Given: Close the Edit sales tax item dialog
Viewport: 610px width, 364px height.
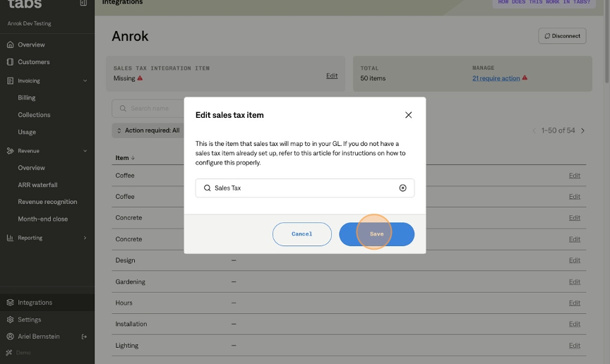Looking at the screenshot, I should pyautogui.click(x=408, y=115).
